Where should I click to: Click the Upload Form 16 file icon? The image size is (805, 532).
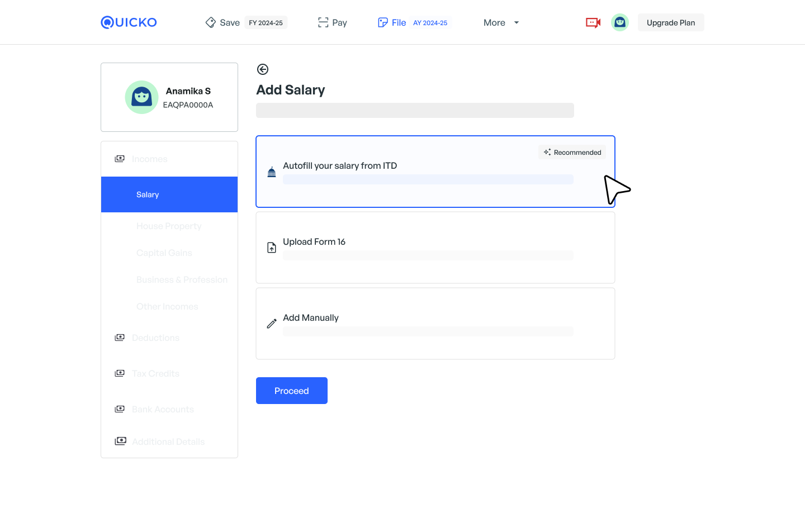coord(272,248)
